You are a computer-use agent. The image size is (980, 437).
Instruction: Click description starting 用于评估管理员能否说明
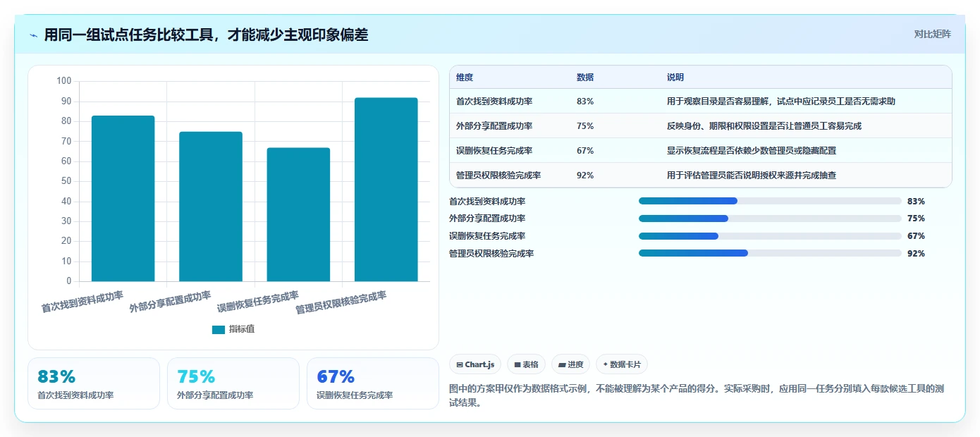point(752,176)
